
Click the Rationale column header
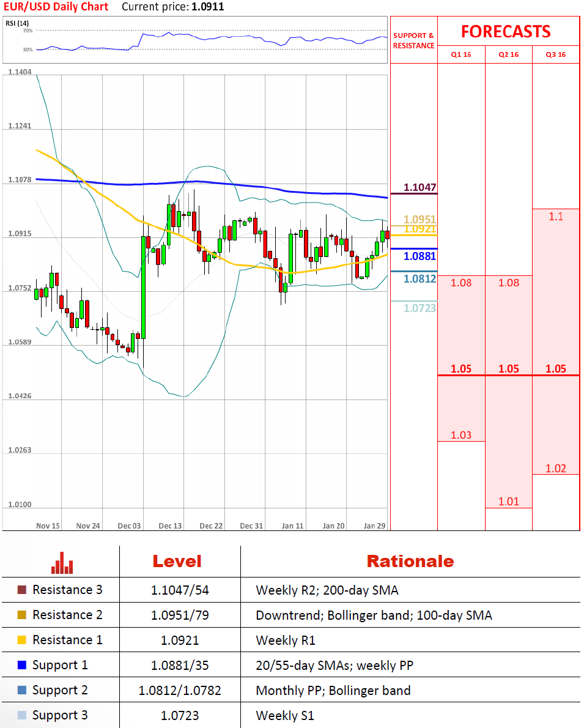coord(410,562)
